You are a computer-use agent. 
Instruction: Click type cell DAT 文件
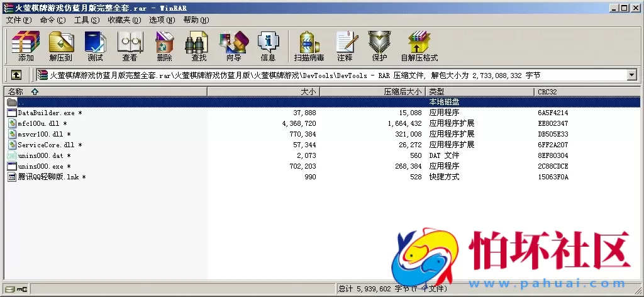coord(444,155)
